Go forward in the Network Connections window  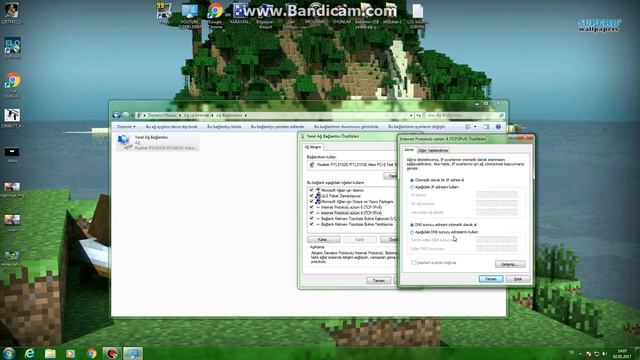(x=126, y=116)
